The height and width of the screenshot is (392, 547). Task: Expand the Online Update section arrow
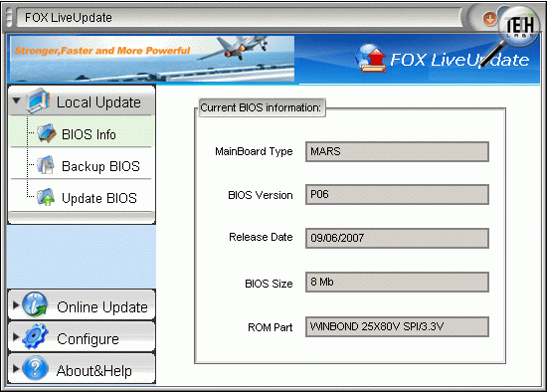coord(16,304)
